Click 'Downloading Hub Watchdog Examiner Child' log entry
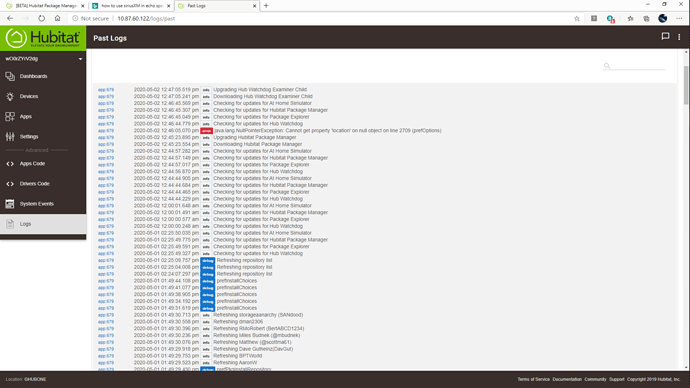690x388 pixels. [263, 96]
